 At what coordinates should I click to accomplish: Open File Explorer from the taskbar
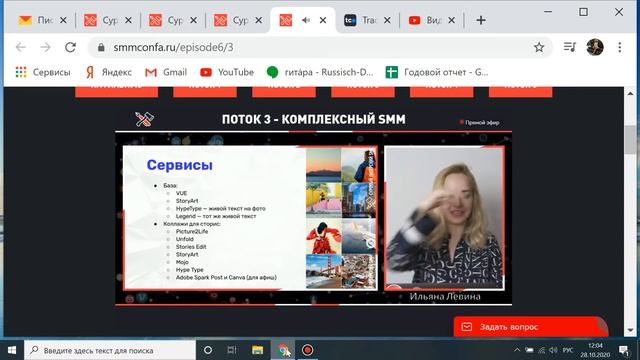258,350
